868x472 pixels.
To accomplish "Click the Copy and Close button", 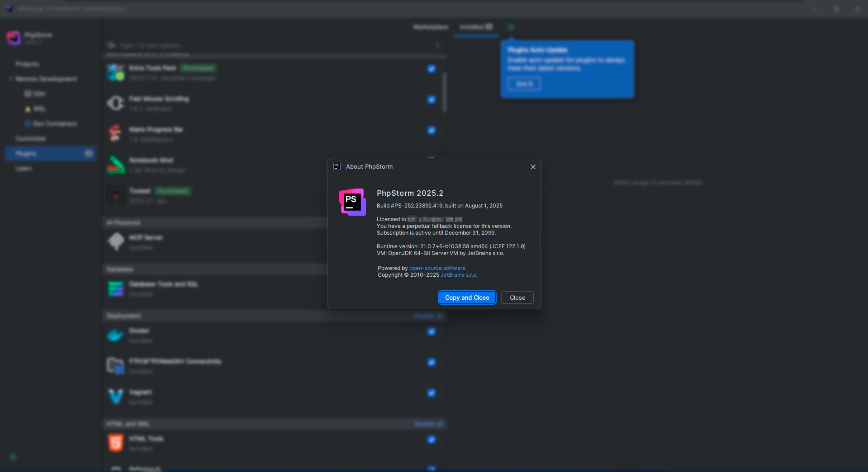I will [467, 297].
